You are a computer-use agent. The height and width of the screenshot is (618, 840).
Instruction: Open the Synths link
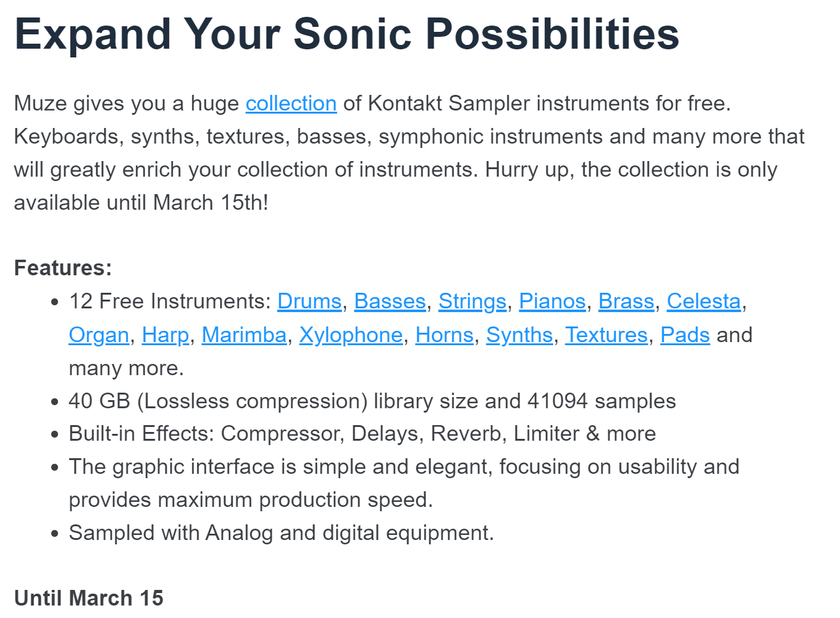pos(519,335)
